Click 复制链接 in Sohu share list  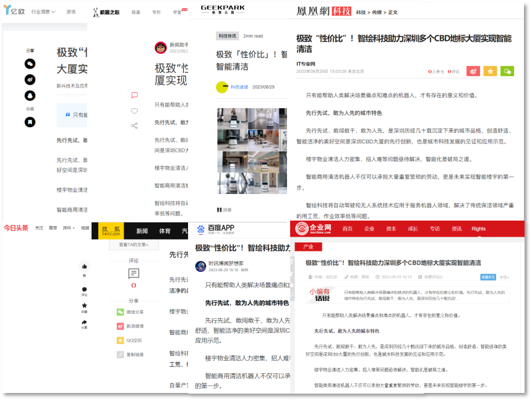coord(121,355)
